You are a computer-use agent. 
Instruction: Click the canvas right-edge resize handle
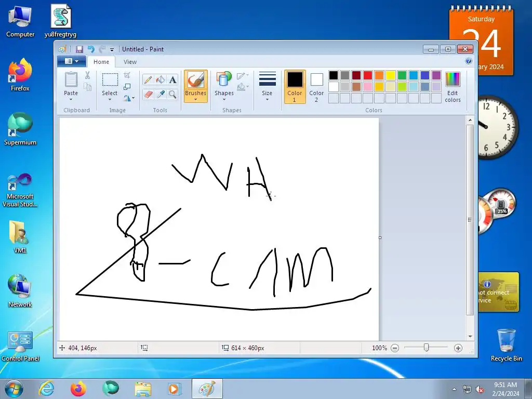click(x=380, y=237)
